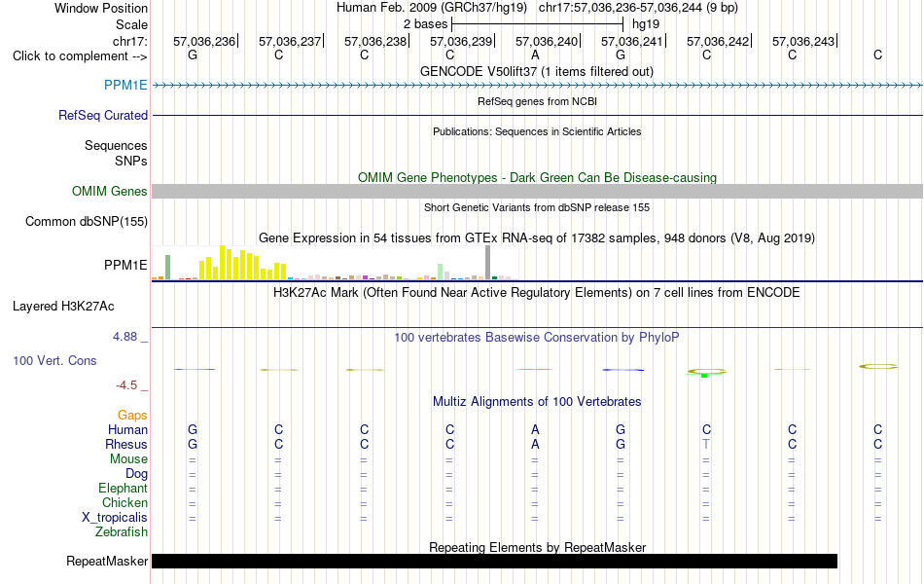Click the Human alignment row label

127,429
